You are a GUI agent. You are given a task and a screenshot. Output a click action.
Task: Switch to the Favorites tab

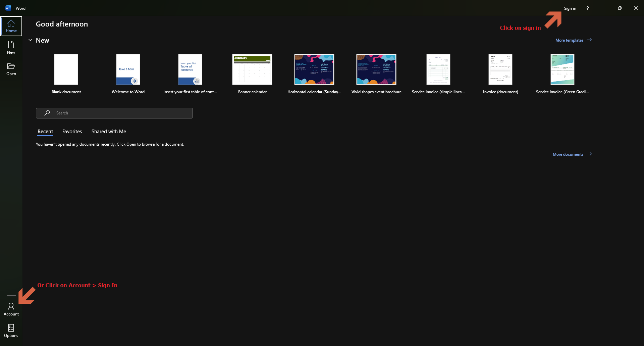(x=72, y=132)
